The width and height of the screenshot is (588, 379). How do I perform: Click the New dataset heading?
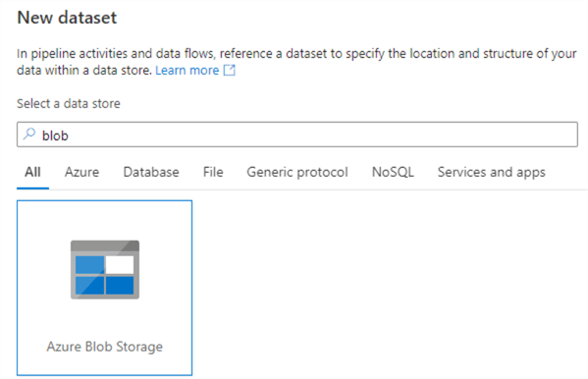click(67, 18)
